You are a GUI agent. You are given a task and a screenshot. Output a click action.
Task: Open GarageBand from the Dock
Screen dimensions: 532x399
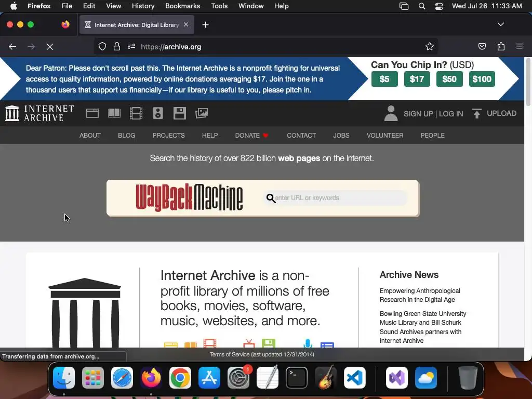pos(326,378)
